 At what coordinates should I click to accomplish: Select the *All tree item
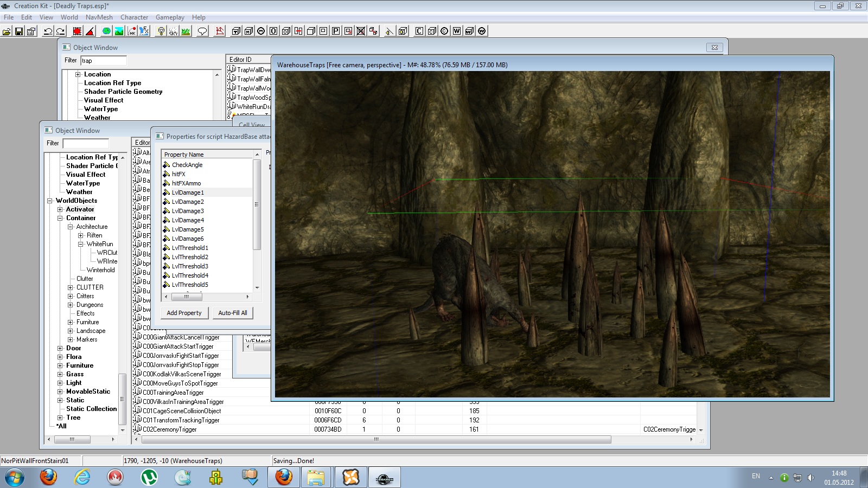coord(61,426)
